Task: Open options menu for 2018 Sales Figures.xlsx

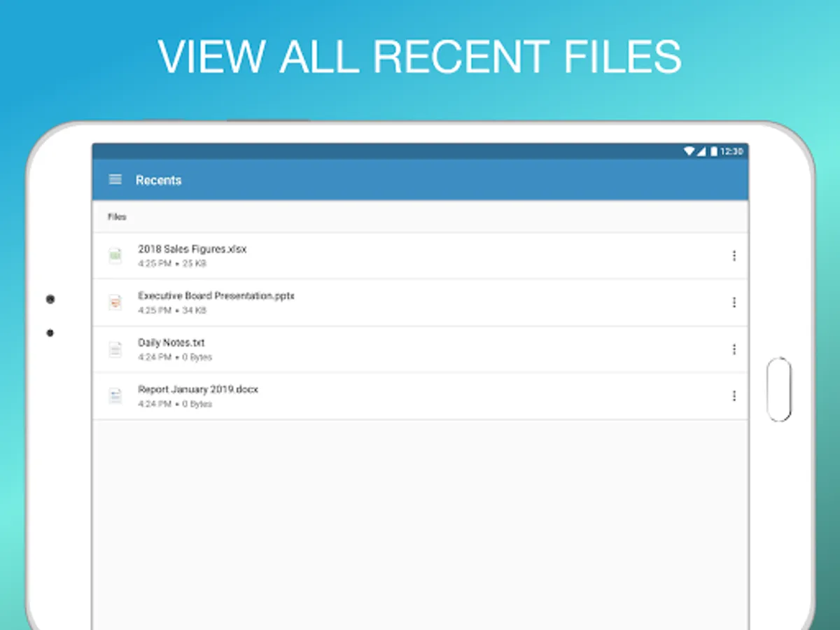Action: click(734, 256)
